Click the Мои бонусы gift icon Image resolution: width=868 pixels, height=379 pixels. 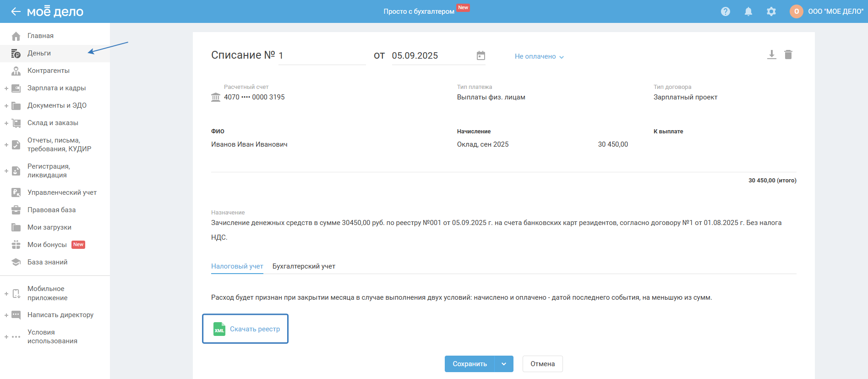pyautogui.click(x=16, y=245)
